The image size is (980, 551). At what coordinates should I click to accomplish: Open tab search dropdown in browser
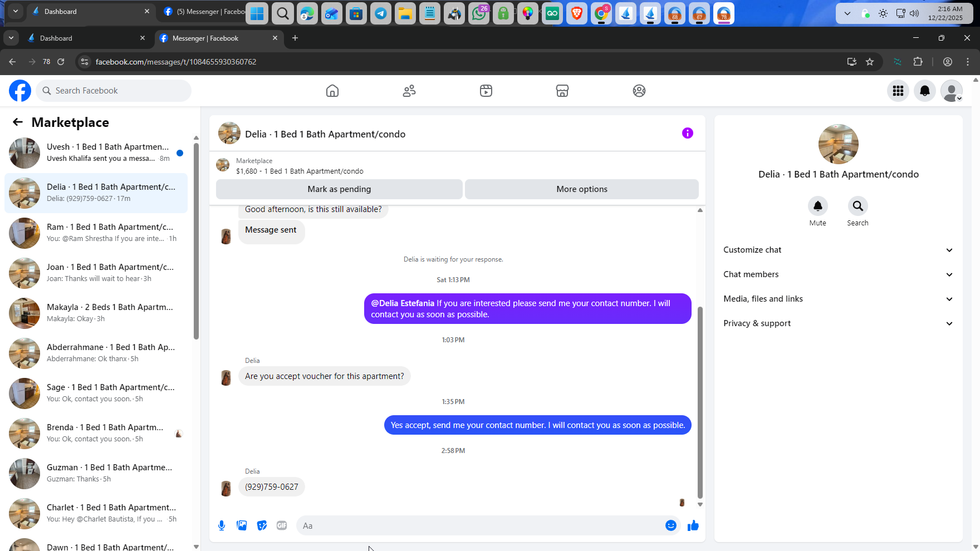pos(11,38)
